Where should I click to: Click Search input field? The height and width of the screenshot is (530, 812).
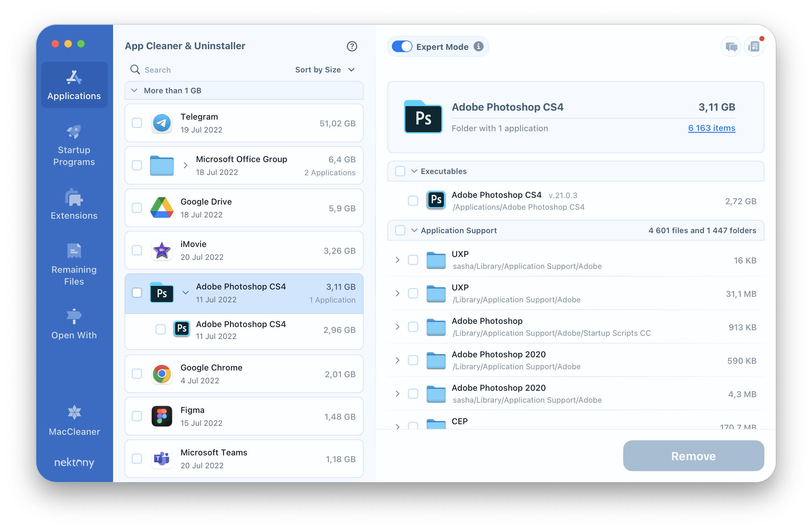point(216,69)
